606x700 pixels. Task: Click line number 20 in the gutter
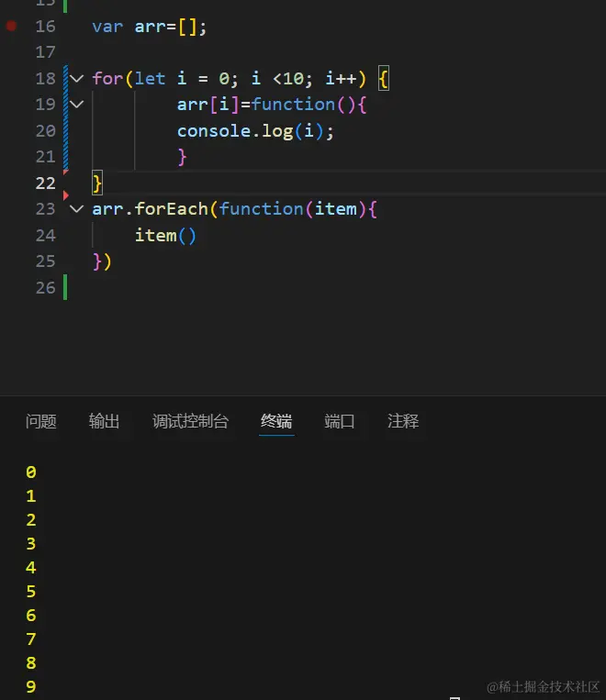pos(46,131)
